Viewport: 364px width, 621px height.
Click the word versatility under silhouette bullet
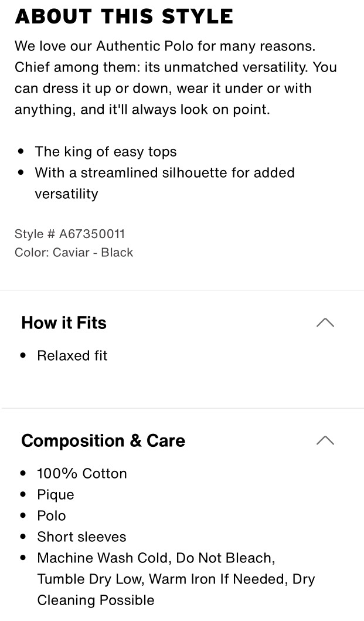tap(67, 194)
